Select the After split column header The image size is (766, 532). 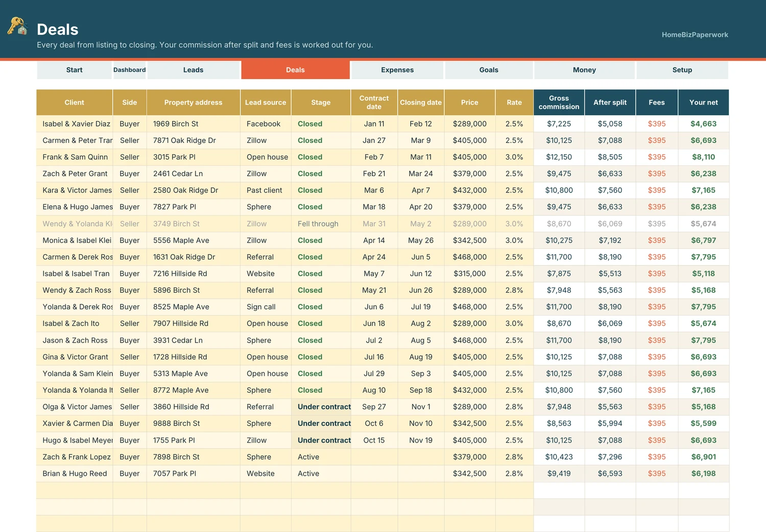click(610, 102)
